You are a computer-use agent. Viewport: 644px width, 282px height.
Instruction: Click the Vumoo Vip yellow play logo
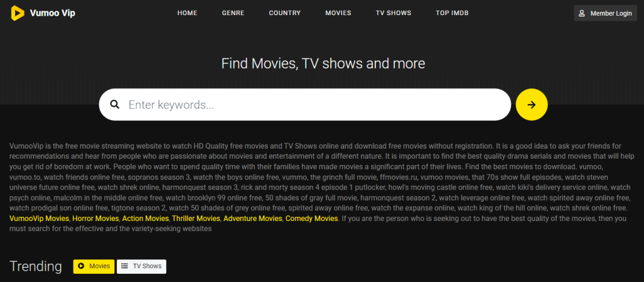click(17, 13)
